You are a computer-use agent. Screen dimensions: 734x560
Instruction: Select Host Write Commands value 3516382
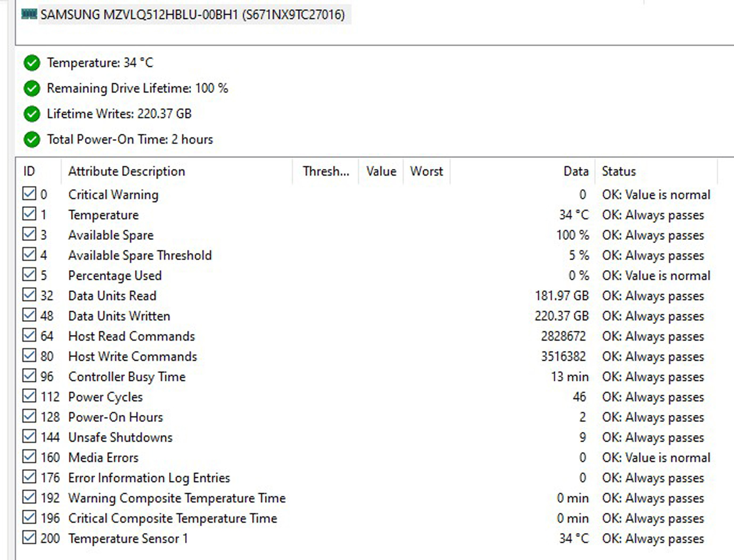563,356
